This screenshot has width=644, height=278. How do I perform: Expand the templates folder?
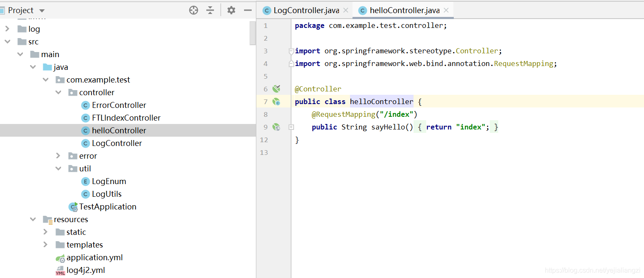pos(45,245)
